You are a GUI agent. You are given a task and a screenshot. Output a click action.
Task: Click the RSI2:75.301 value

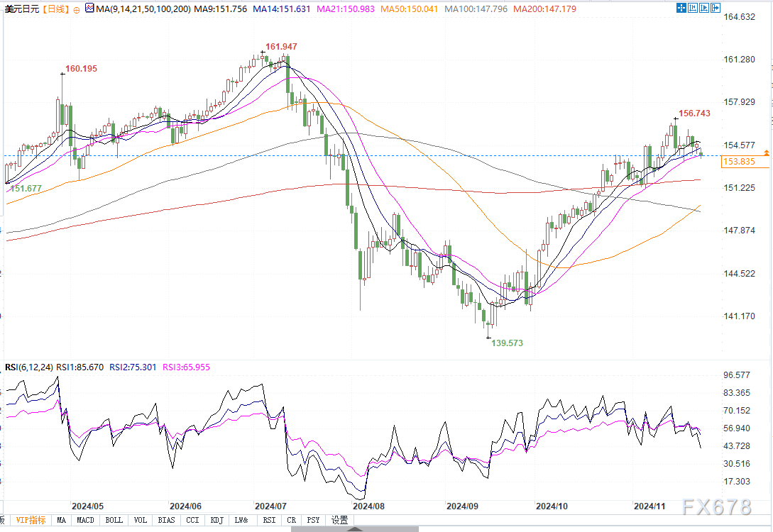pyautogui.click(x=133, y=367)
